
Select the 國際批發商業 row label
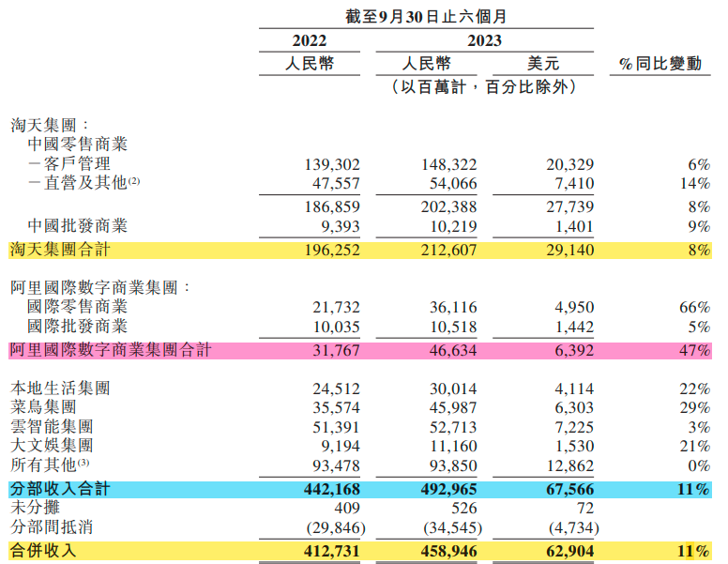click(77, 327)
